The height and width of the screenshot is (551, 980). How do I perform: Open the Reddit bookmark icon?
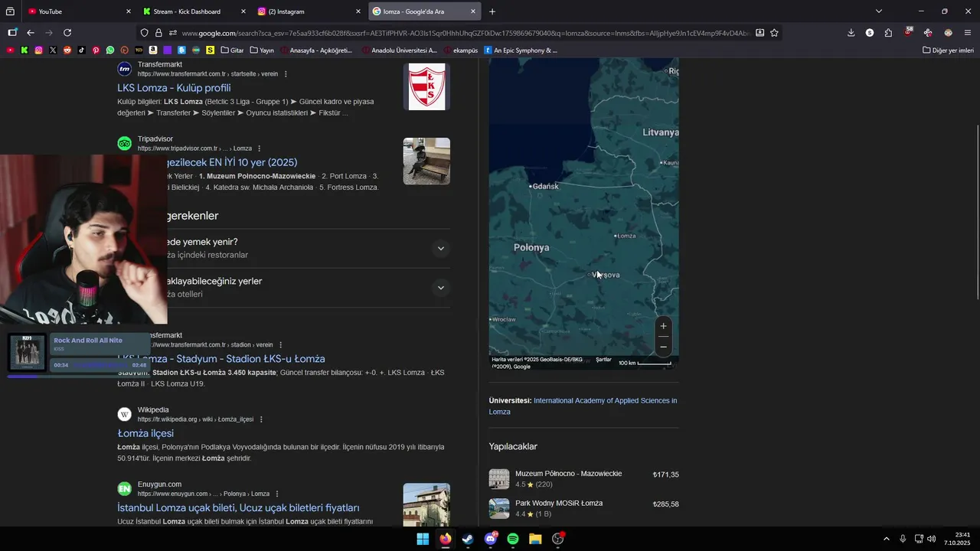click(x=67, y=51)
